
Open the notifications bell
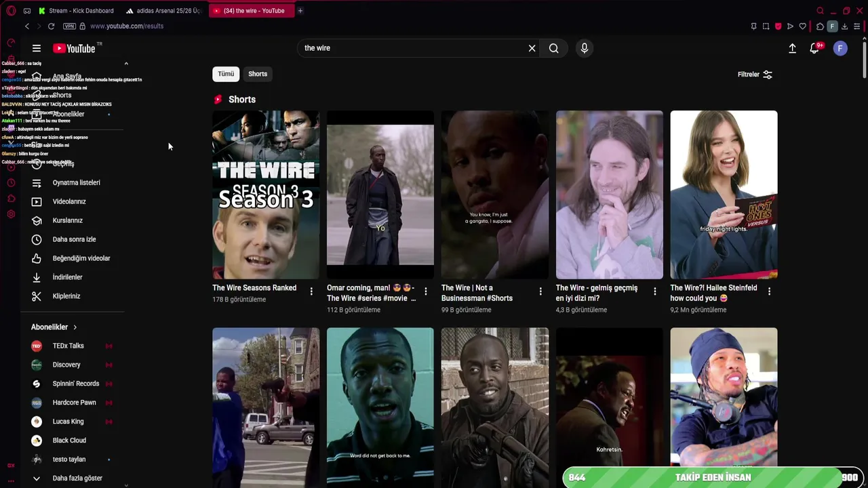point(816,48)
